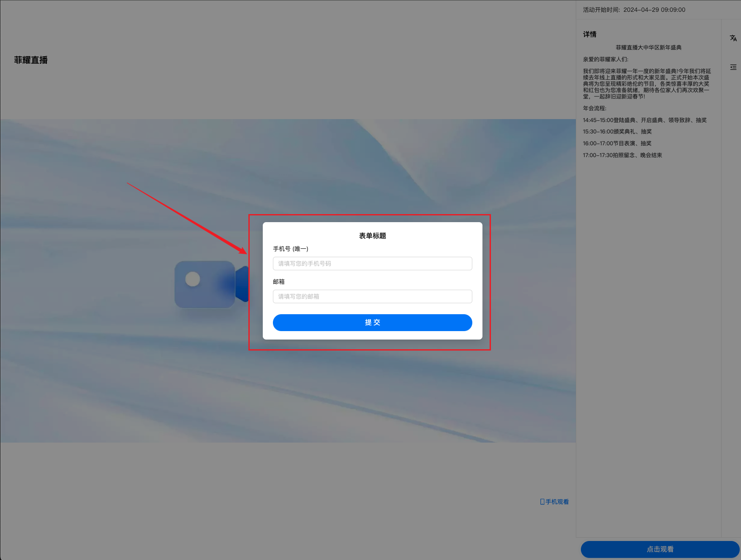
Task: Collapse the details panel with the indent icon
Action: pyautogui.click(x=733, y=67)
